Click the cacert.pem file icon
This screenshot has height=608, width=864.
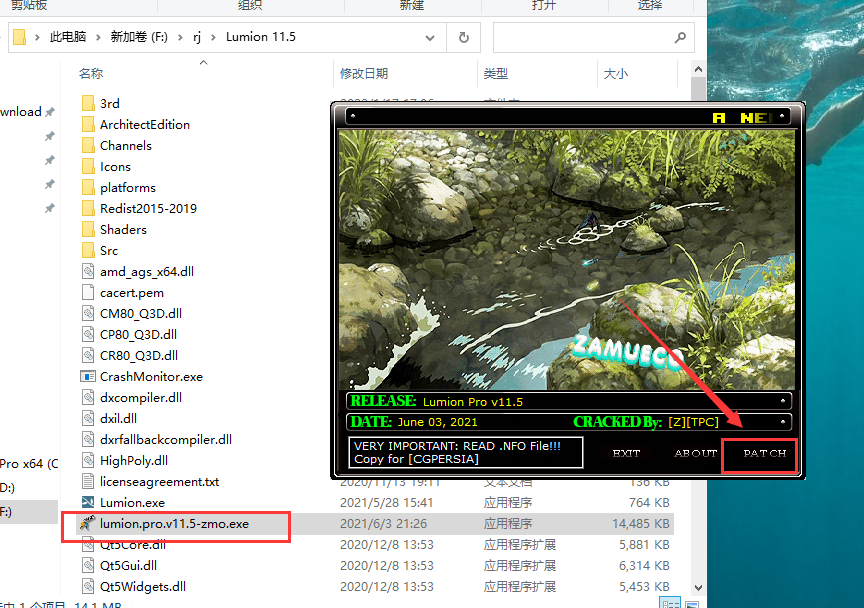tap(88, 292)
